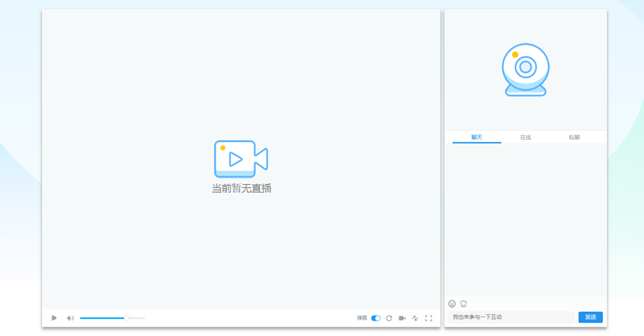644x336 pixels.
Task: Click the empty chat message area
Action: 526,217
